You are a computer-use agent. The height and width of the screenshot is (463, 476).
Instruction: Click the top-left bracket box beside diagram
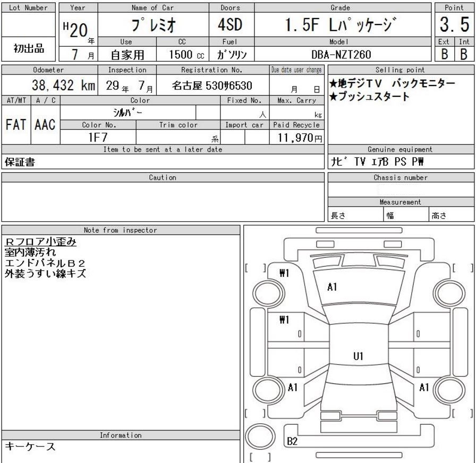(256, 268)
